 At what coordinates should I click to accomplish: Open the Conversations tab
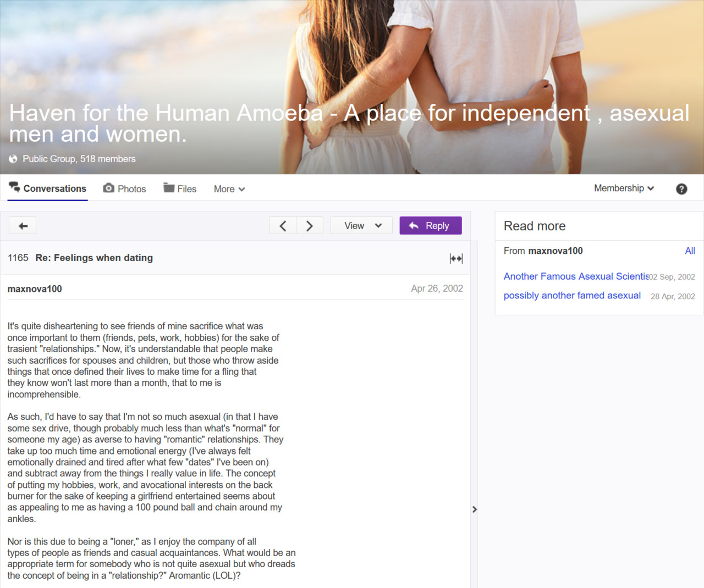pos(48,188)
